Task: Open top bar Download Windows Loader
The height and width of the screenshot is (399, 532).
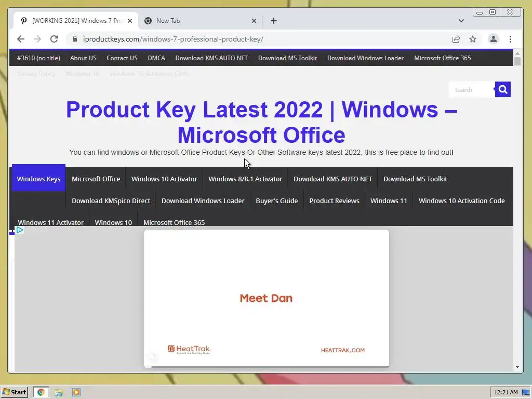Action: point(365,58)
